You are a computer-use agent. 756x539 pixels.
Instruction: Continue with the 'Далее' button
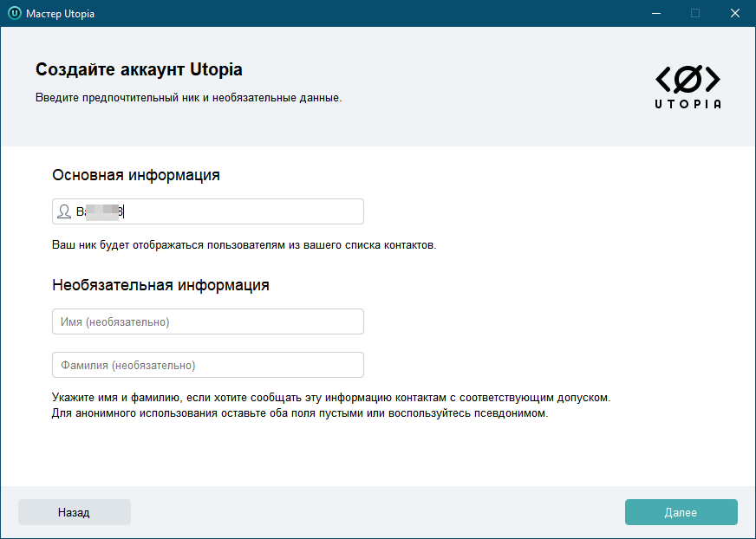pos(681,512)
